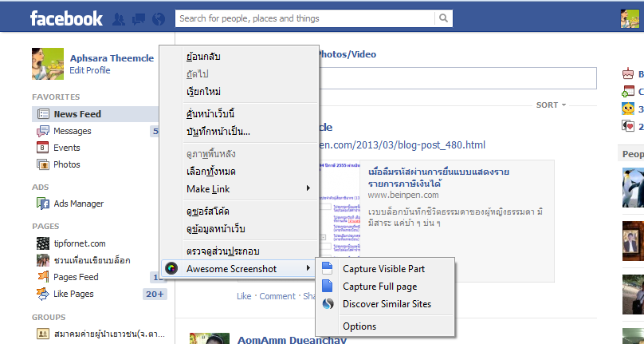Click the Edit Profile link

point(90,70)
